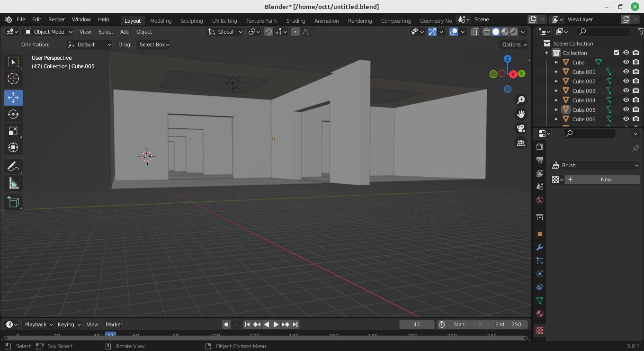The width and height of the screenshot is (644, 351).
Task: Select the Measure tool
Action: point(13,183)
